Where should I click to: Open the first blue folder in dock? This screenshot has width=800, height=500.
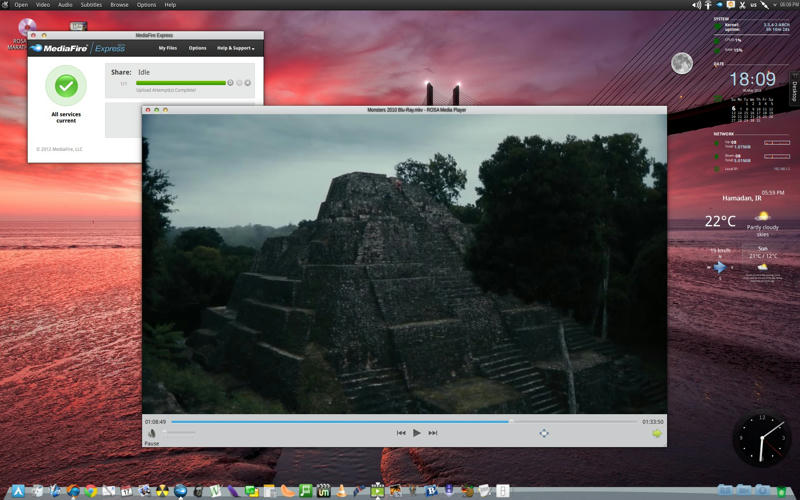[x=725, y=490]
